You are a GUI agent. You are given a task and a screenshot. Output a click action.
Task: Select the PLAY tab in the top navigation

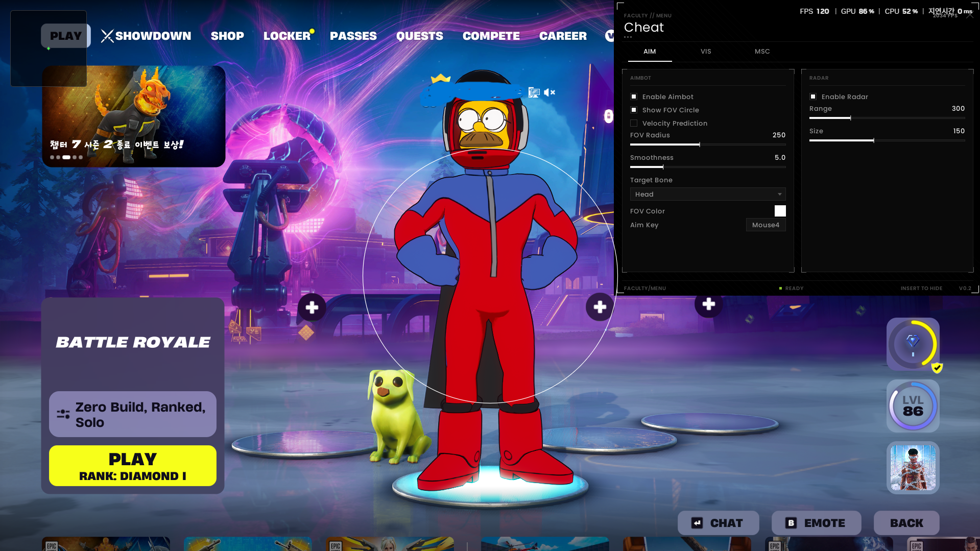tap(66, 36)
